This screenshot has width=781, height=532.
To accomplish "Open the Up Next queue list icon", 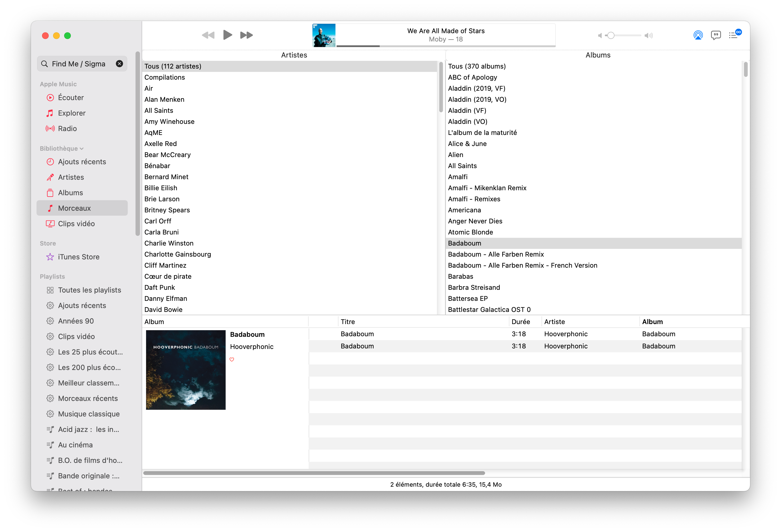I will point(735,34).
